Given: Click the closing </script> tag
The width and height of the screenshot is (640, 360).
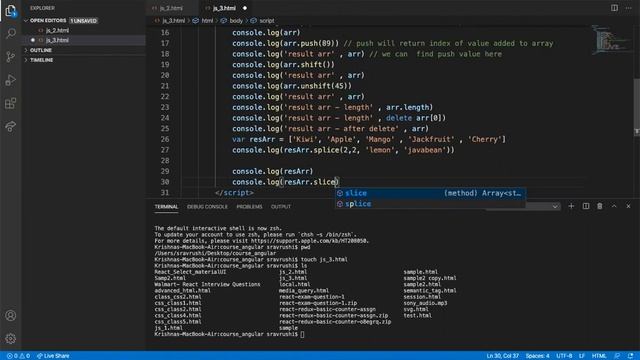Looking at the screenshot, I should [234, 193].
